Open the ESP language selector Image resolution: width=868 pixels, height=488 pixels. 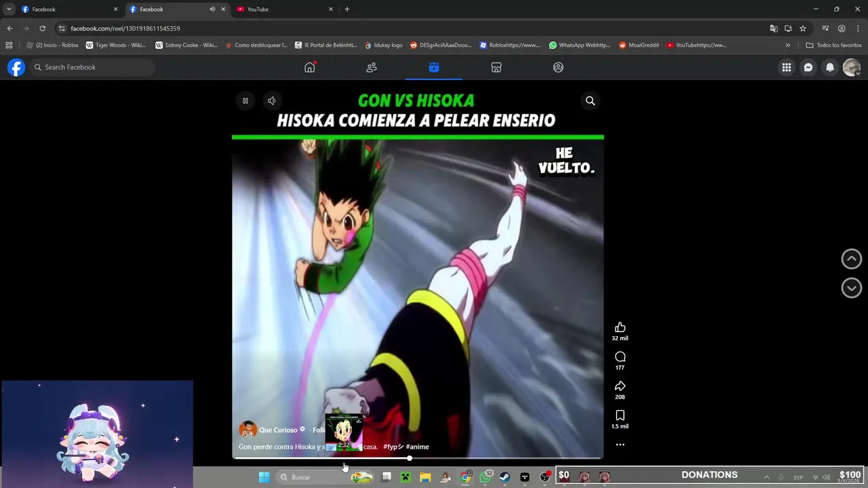pyautogui.click(x=798, y=477)
